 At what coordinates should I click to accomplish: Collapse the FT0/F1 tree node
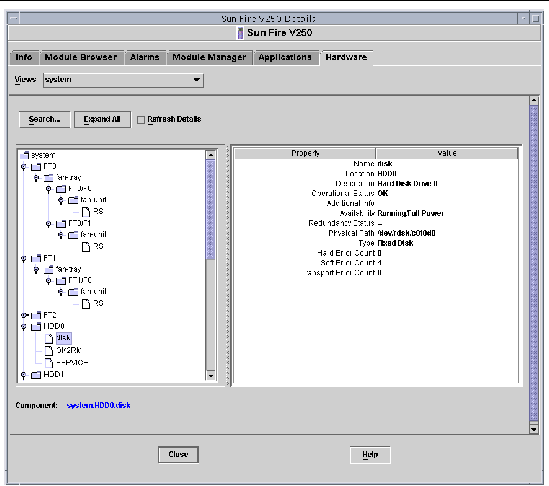tap(48, 224)
